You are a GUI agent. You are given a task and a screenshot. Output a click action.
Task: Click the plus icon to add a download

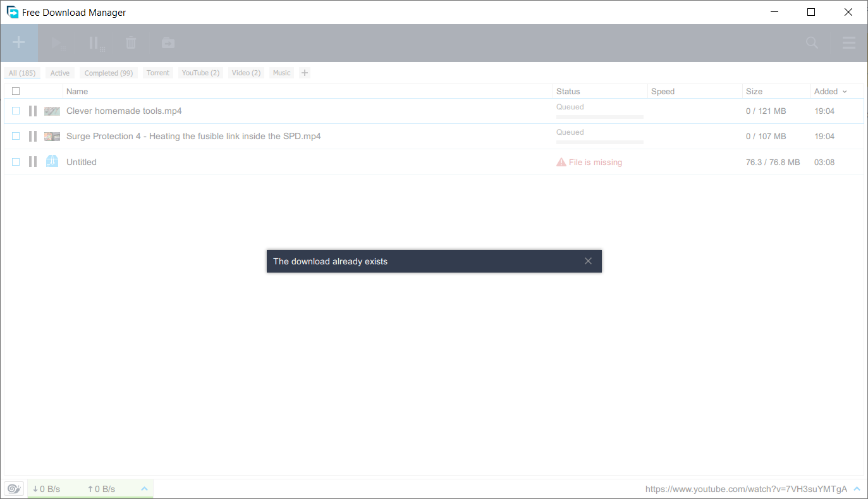[19, 43]
